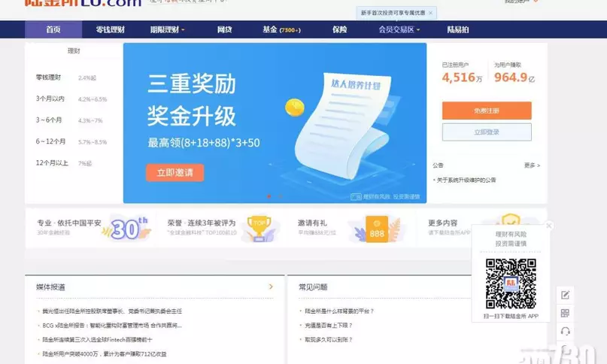Viewport: 607px width, 364px height.
Task: Open news 陆金所用户突破4000万
Action: [x=105, y=354]
